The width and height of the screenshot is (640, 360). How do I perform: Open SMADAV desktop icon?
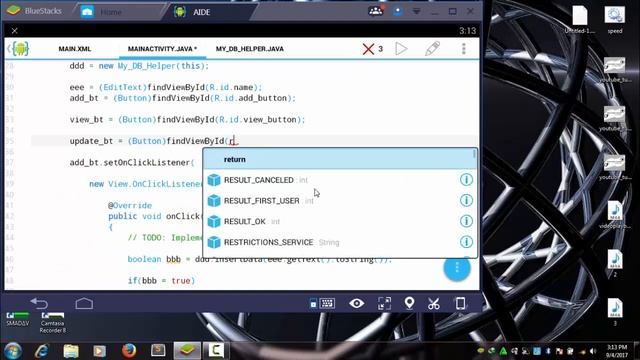(18, 320)
